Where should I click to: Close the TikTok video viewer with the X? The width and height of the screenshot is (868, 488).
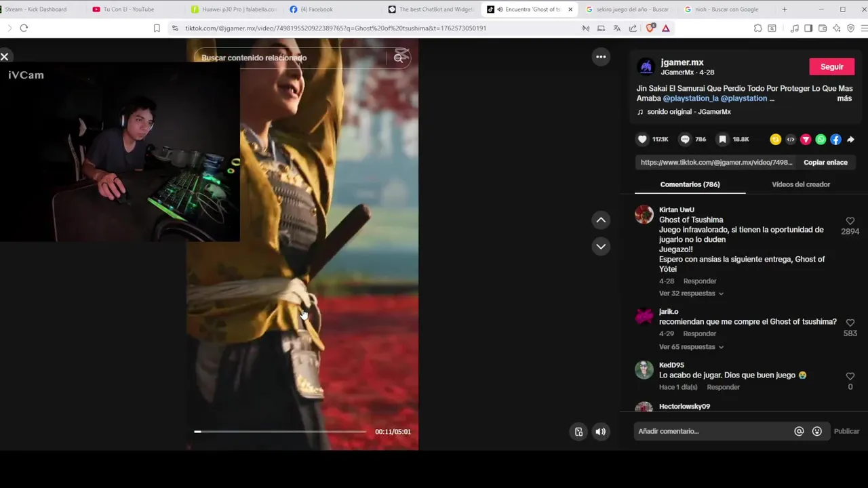click(5, 57)
